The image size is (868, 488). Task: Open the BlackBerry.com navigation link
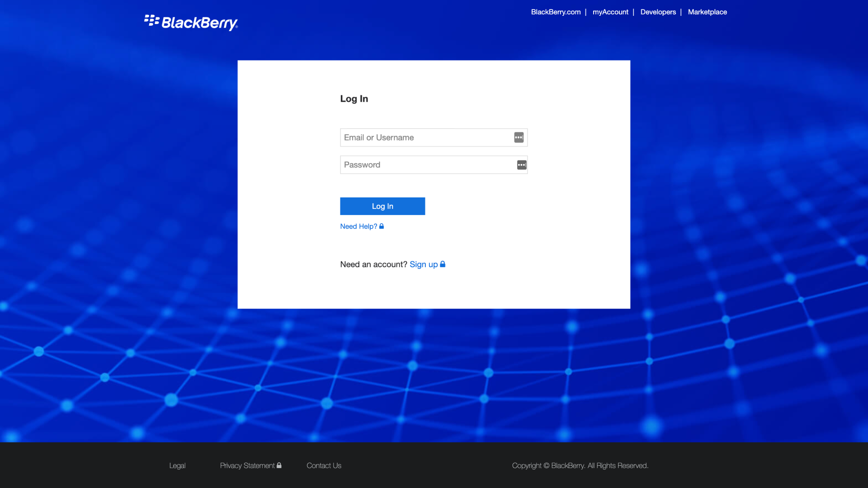(555, 12)
